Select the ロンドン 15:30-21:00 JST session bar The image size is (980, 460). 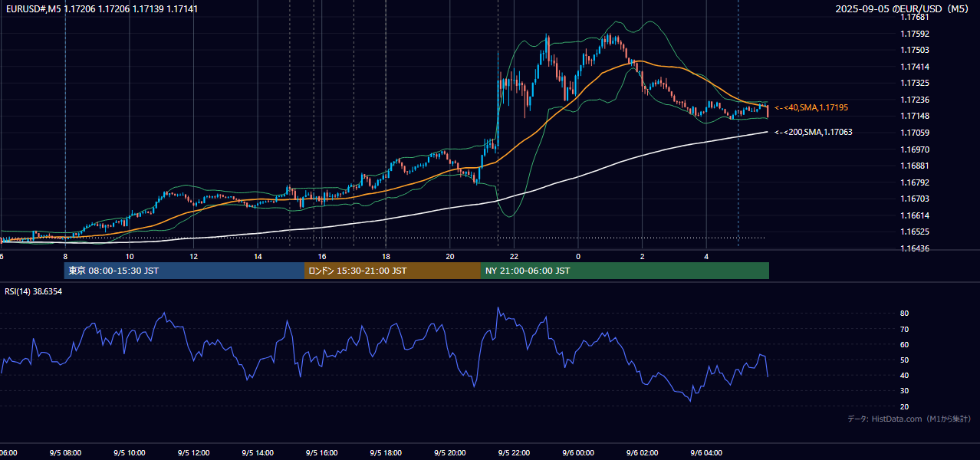point(393,271)
